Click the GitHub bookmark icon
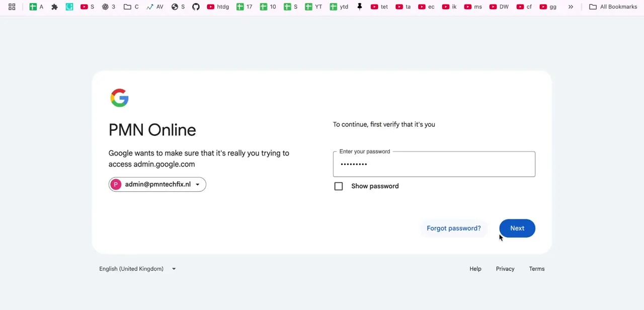This screenshot has height=310, width=644. pyautogui.click(x=196, y=7)
